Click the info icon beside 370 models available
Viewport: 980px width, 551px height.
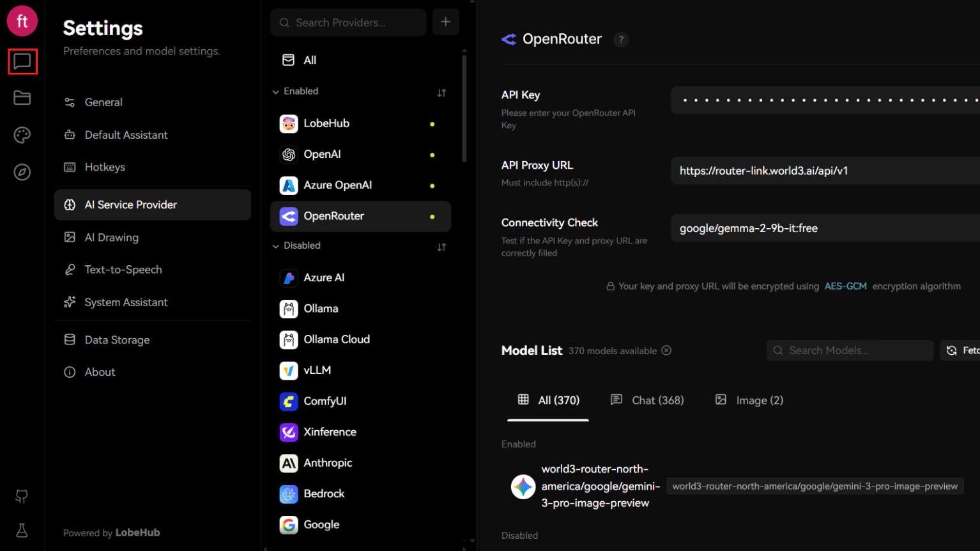666,350
